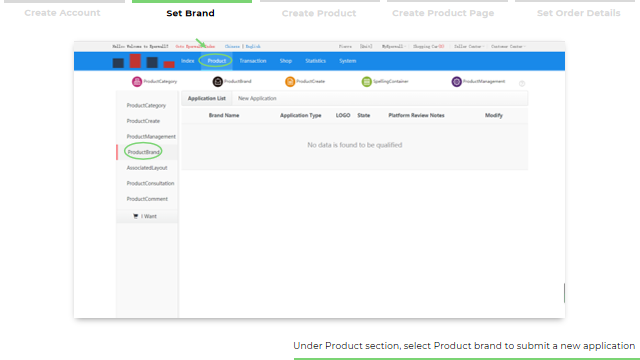Click the orange ProductCreate icon
Image resolution: width=640 pixels, height=360 pixels.
pyautogui.click(x=290, y=82)
